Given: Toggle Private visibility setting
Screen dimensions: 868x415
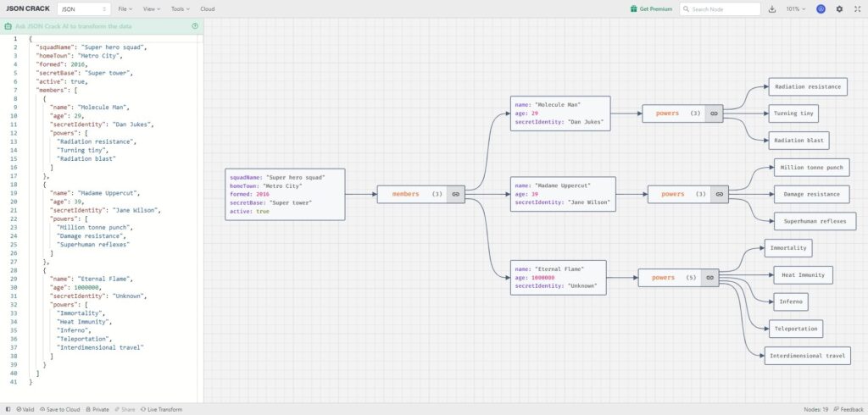Looking at the screenshot, I should click(x=97, y=409).
